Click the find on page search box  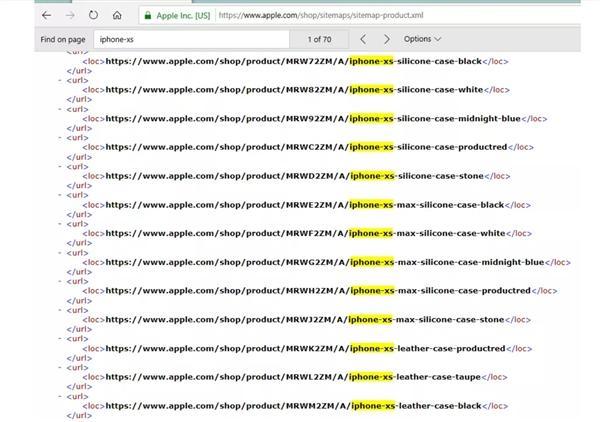pyautogui.click(x=191, y=39)
